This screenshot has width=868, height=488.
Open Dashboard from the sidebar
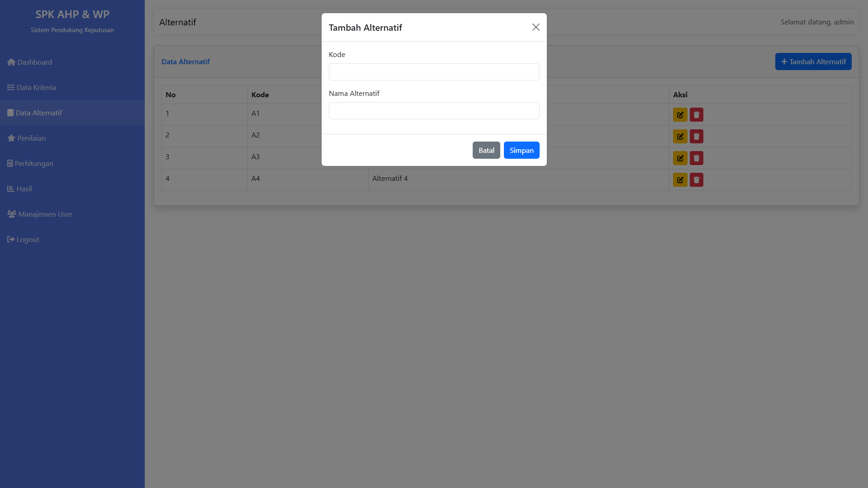72,62
